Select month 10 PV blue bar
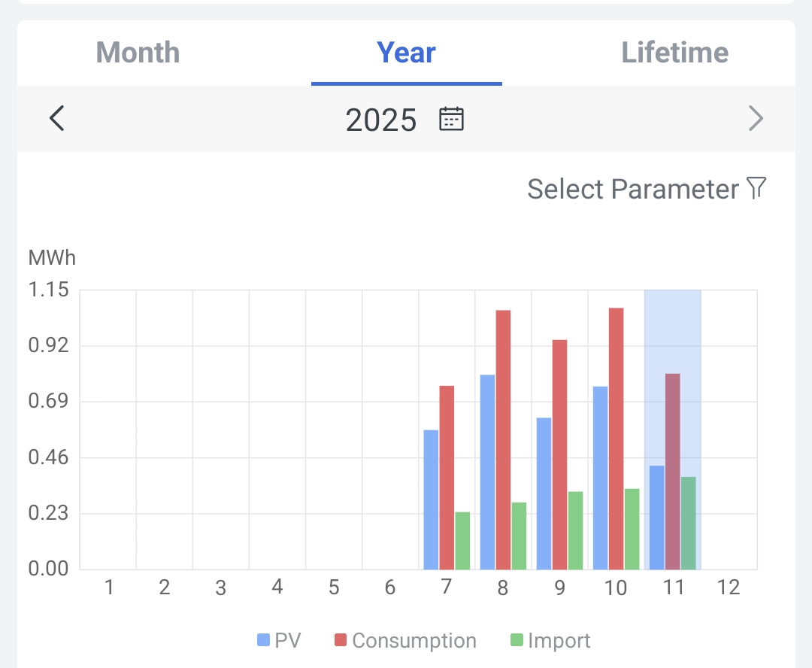 click(x=600, y=478)
